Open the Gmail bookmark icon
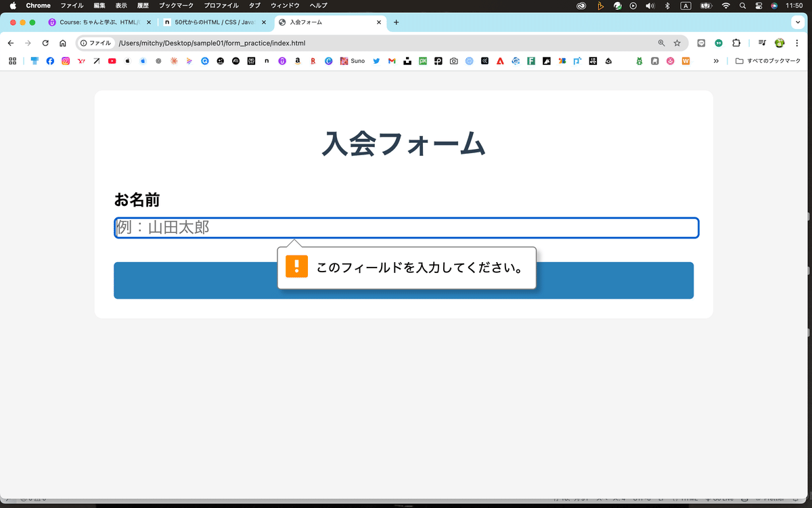The height and width of the screenshot is (508, 812). point(391,61)
